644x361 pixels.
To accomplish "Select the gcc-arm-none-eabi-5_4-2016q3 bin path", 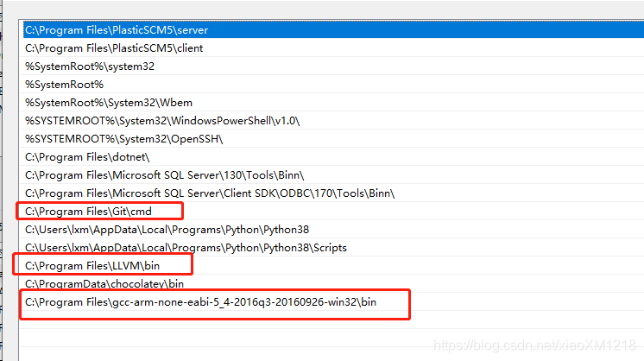I will tap(332, 302).
